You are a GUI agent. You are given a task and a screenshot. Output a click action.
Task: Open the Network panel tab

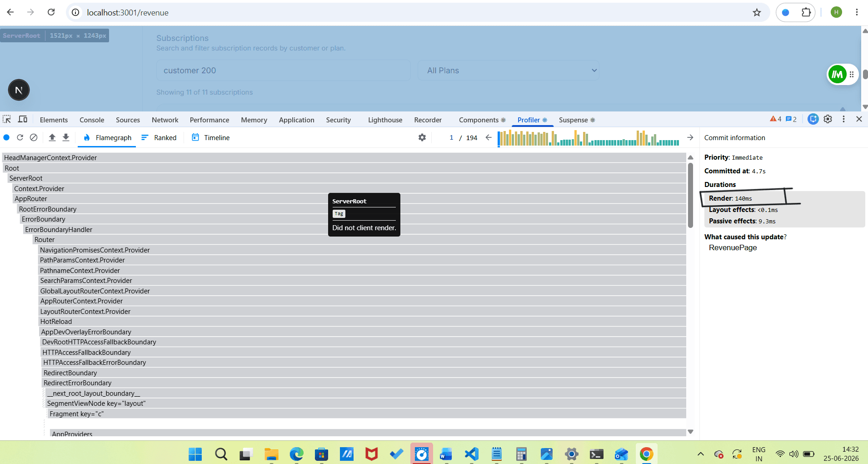point(165,120)
